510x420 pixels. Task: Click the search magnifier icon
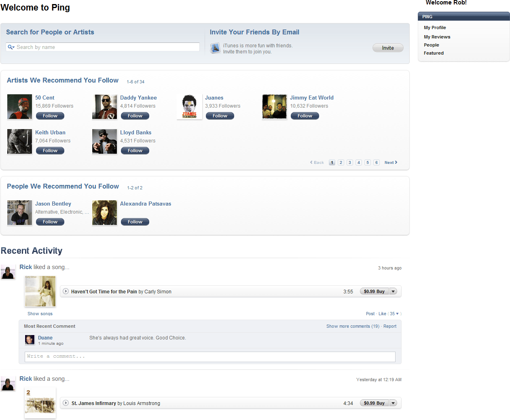point(11,47)
